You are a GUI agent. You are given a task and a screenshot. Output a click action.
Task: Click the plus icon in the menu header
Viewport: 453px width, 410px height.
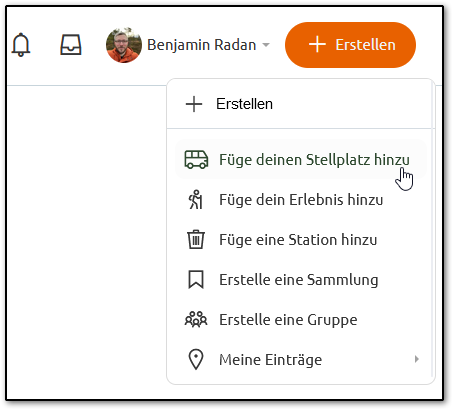tap(194, 104)
